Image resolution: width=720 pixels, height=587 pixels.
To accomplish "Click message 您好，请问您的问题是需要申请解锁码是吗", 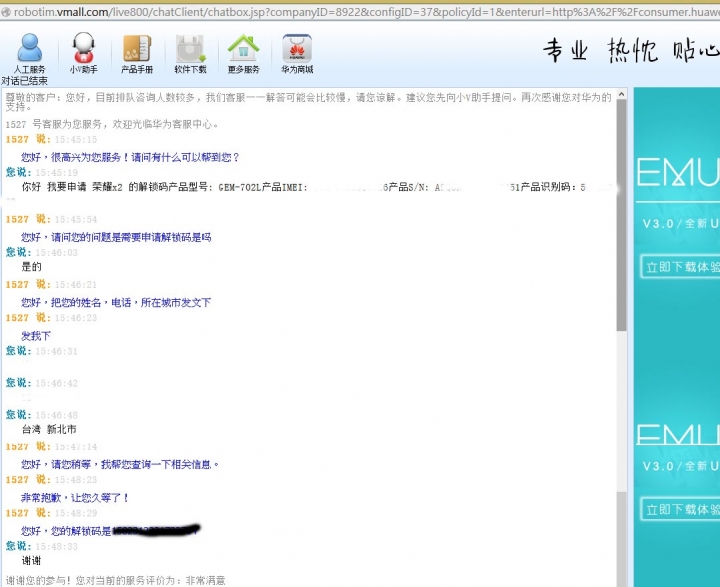I will [116, 237].
